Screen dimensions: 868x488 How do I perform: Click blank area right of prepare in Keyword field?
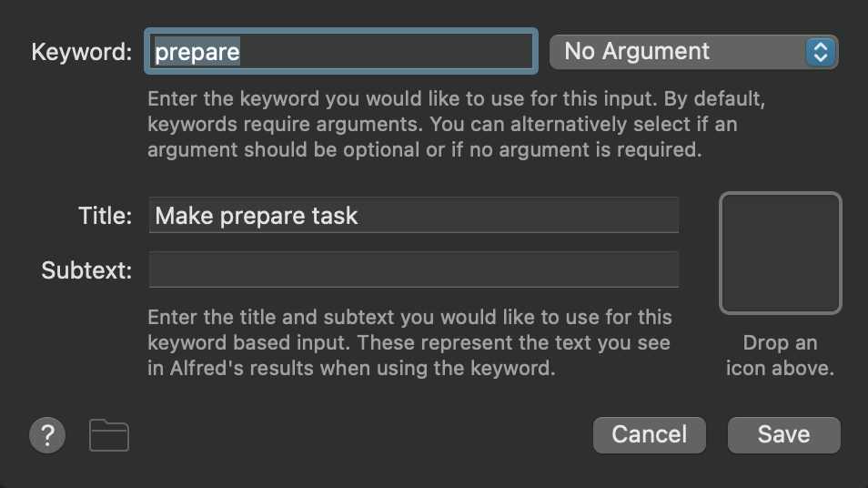coord(388,52)
